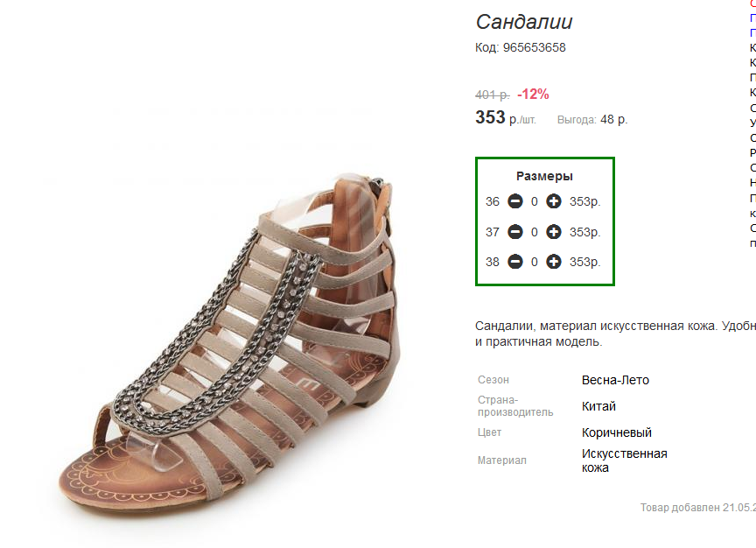The height and width of the screenshot is (548, 756).
Task: Increase quantity for size 37
Action: click(554, 232)
